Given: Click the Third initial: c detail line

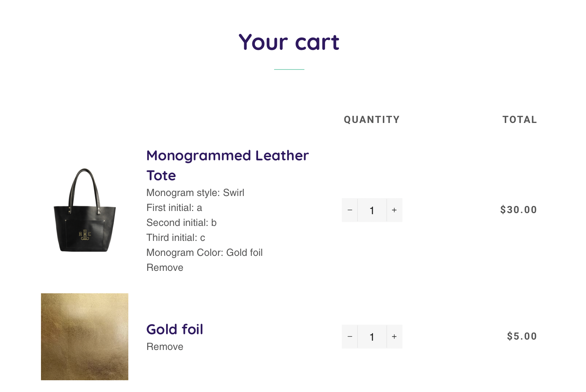Looking at the screenshot, I should (x=176, y=238).
